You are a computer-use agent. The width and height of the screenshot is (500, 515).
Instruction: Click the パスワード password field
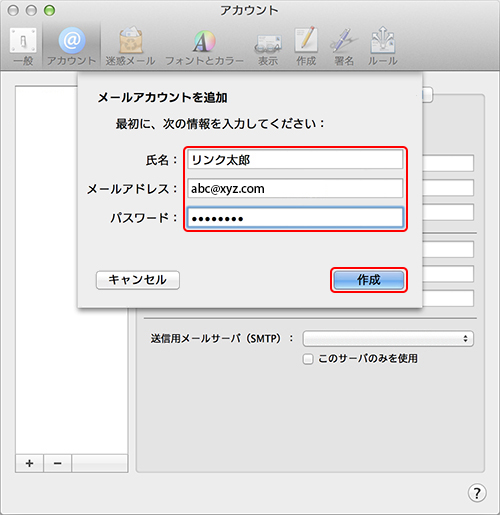click(295, 218)
